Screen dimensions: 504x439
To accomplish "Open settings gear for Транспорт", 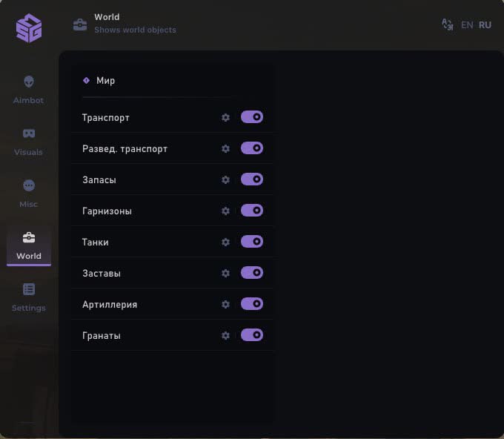I will [225, 117].
